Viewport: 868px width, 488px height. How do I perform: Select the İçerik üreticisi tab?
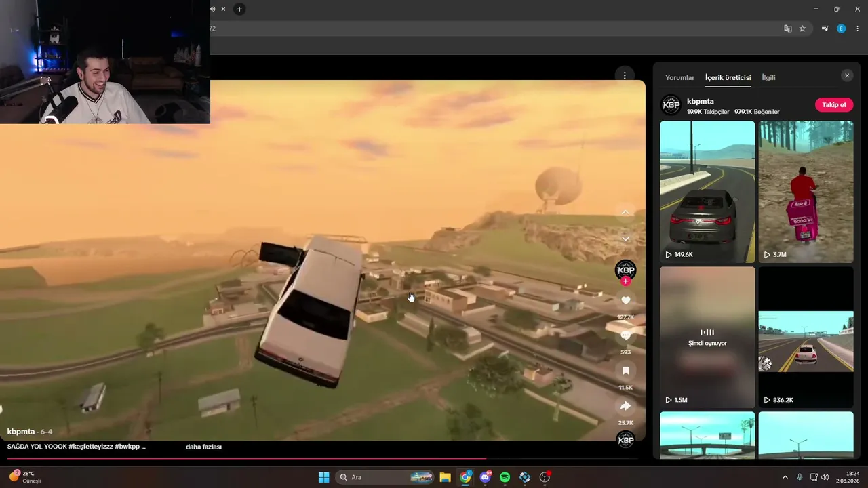[728, 78]
